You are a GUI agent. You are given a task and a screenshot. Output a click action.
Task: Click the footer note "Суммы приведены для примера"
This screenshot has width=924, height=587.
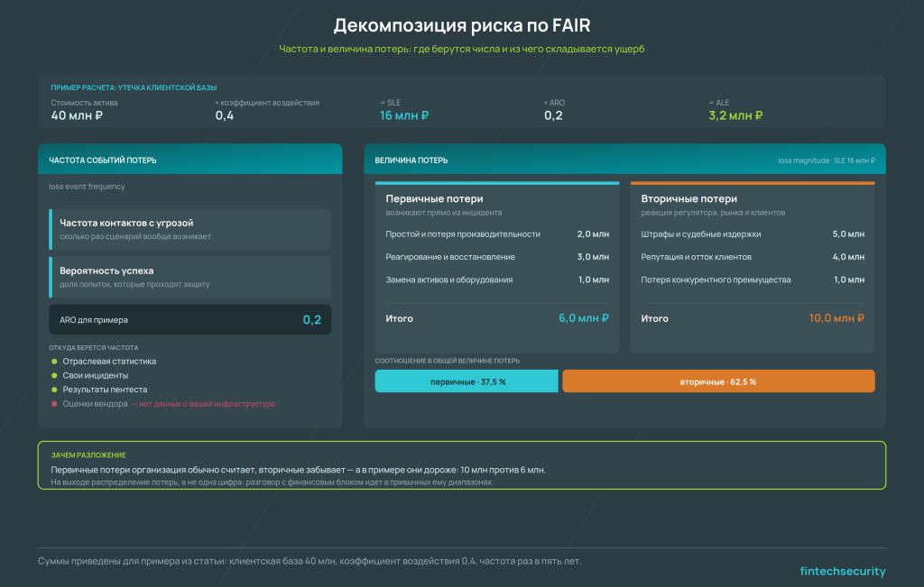tap(310, 561)
